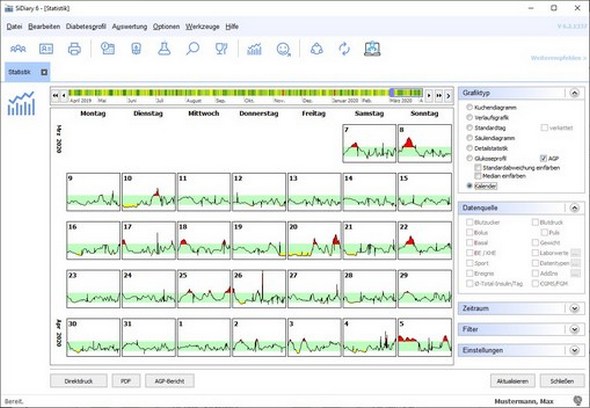590x408 pixels.
Task: Click the rightmost timeline arrow button
Action: [x=448, y=96]
